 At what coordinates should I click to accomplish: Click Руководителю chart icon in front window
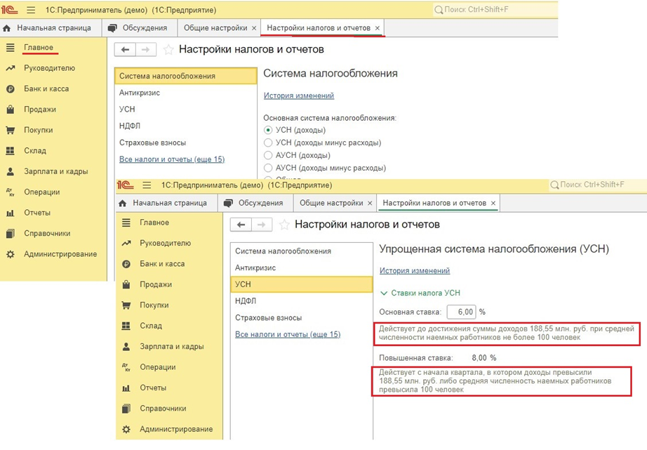pos(126,243)
